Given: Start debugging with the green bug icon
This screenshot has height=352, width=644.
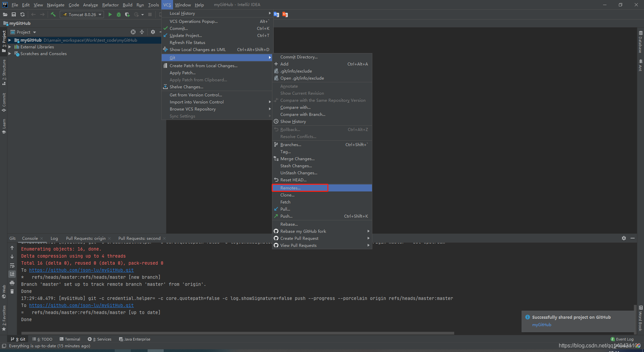Looking at the screenshot, I should click(x=119, y=14).
